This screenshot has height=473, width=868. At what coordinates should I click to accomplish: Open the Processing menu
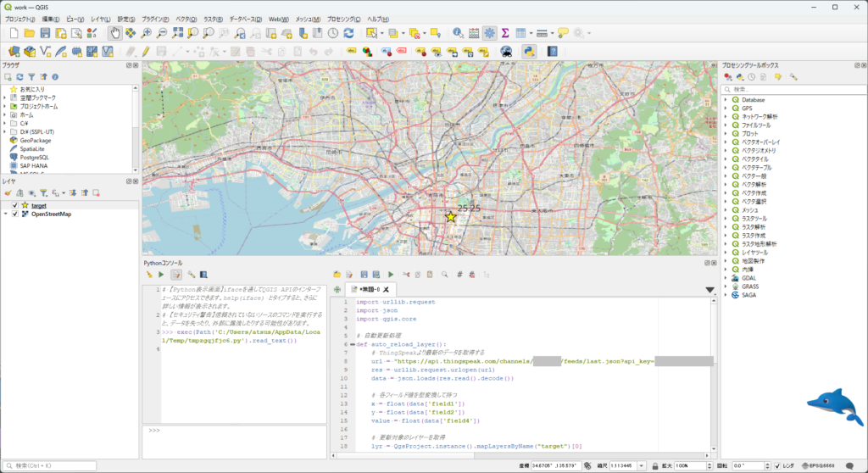(343, 19)
